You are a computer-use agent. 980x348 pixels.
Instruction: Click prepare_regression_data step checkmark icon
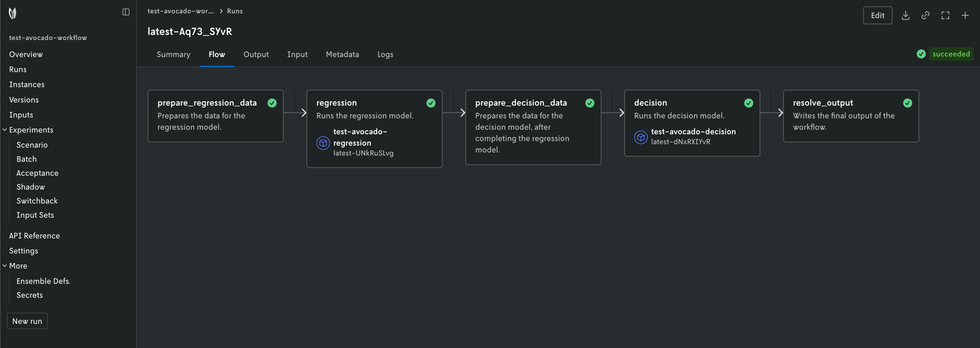pos(272,103)
